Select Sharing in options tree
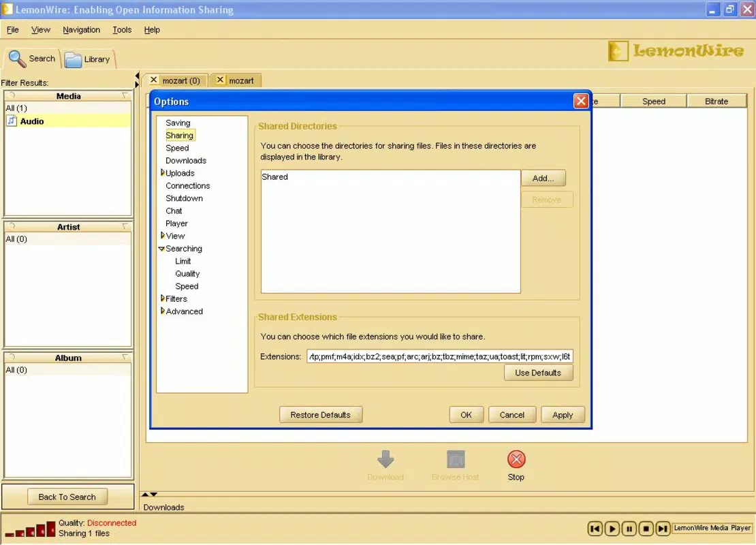Screen dimensions: 756x545 pyautogui.click(x=180, y=136)
